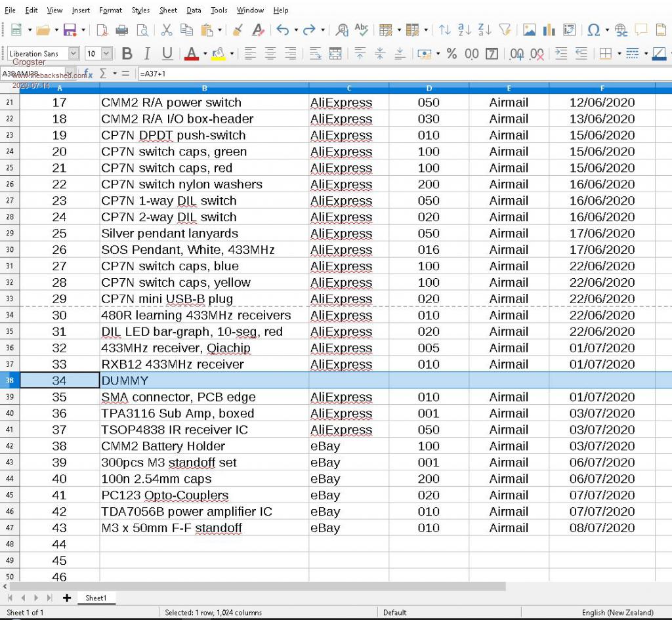Click Clear Direct Formatting icon
This screenshot has height=620, width=672.
point(258,30)
